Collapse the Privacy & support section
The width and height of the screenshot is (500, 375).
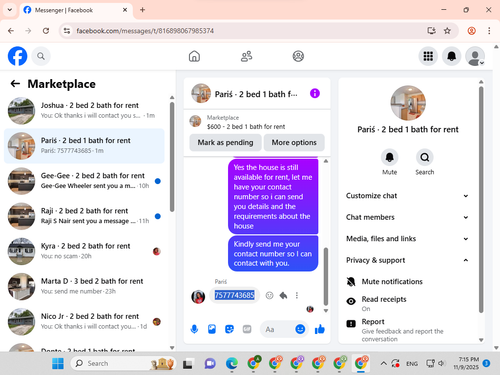pos(407,260)
